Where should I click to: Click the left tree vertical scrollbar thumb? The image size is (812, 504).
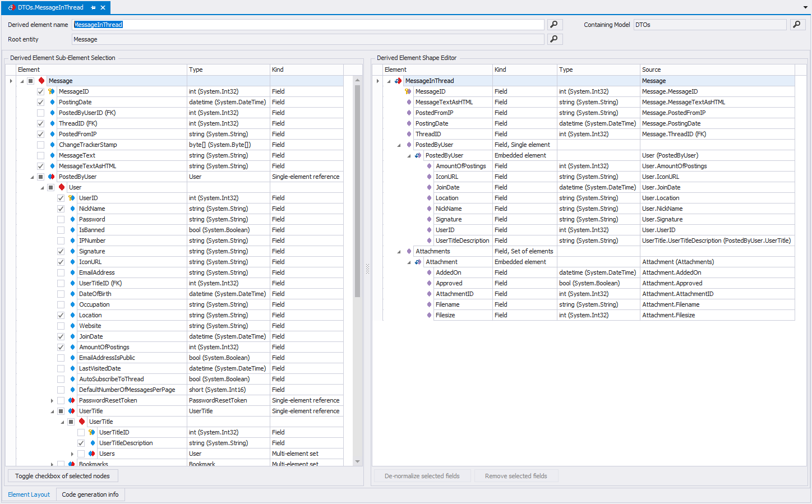358,191
